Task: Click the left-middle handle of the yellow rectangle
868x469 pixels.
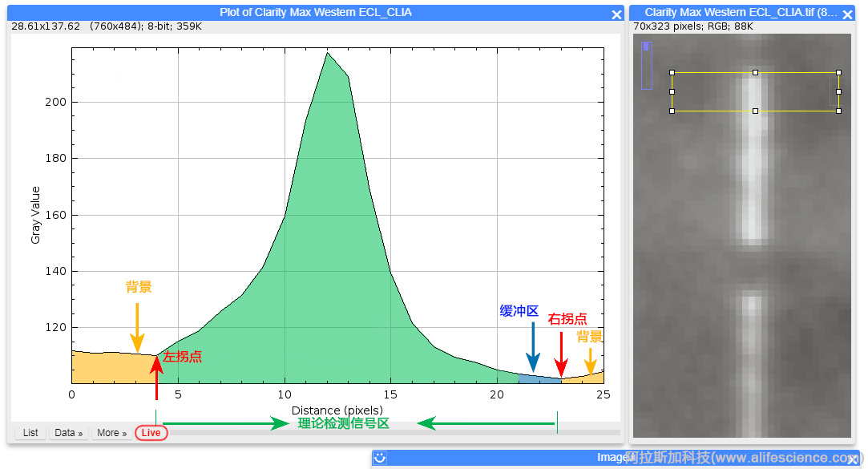Action: 671,90
